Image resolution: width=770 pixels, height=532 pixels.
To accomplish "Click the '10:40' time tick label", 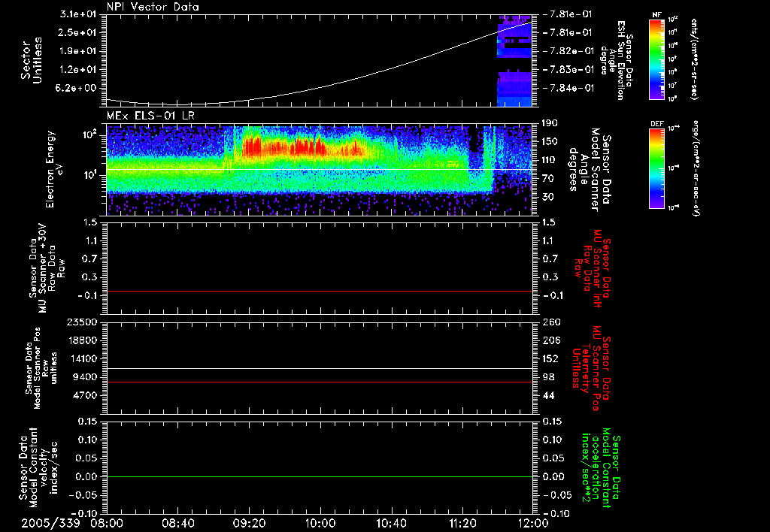I will pos(391,523).
